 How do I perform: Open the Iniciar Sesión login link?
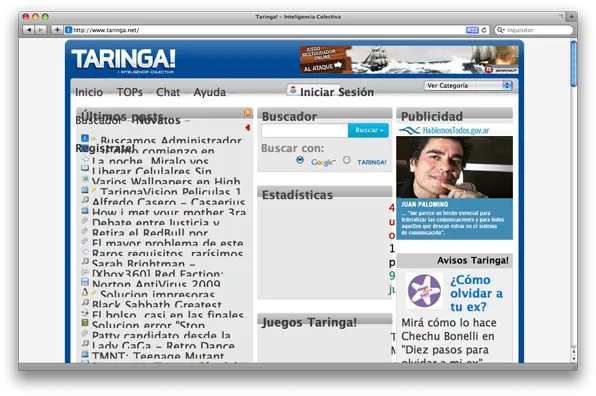(x=337, y=92)
